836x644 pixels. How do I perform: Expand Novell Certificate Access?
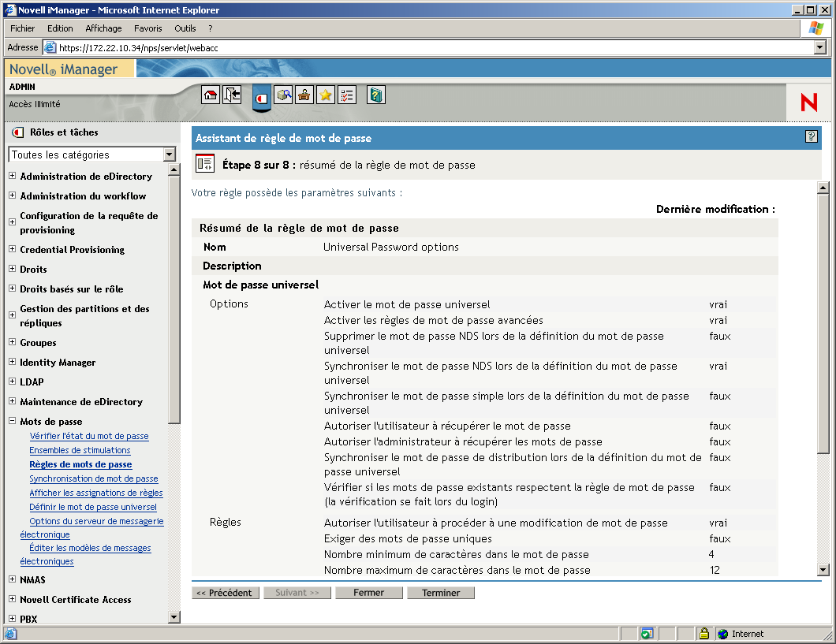(x=13, y=599)
